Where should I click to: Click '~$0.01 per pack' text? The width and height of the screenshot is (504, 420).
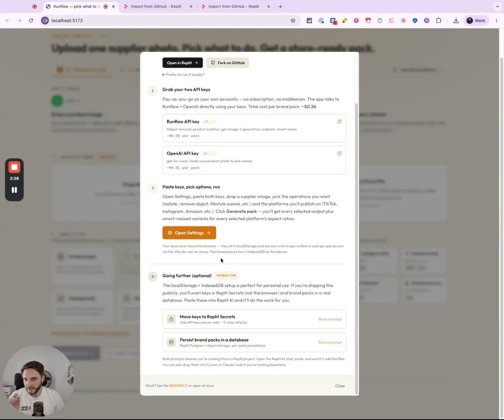[183, 168]
